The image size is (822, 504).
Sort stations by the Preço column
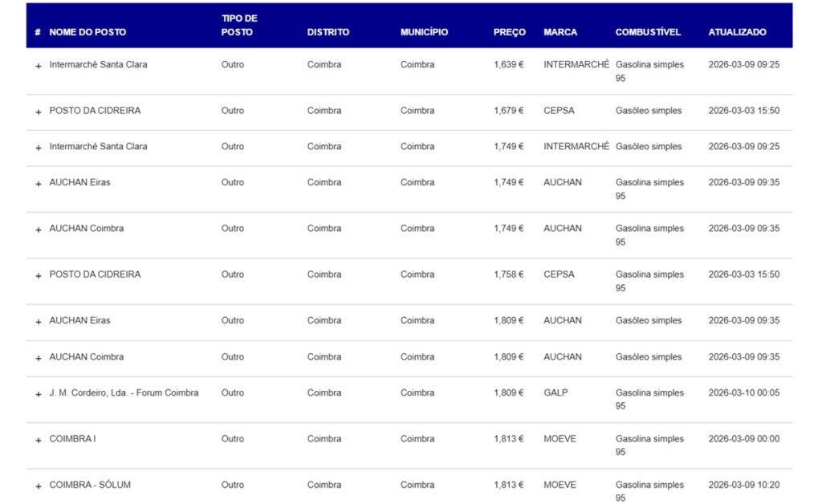(x=509, y=32)
